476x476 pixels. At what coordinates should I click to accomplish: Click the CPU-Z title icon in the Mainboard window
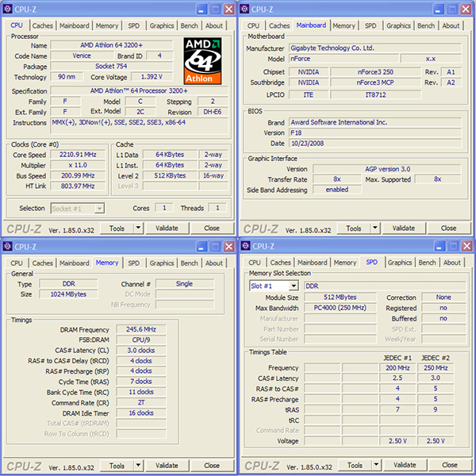[244, 9]
